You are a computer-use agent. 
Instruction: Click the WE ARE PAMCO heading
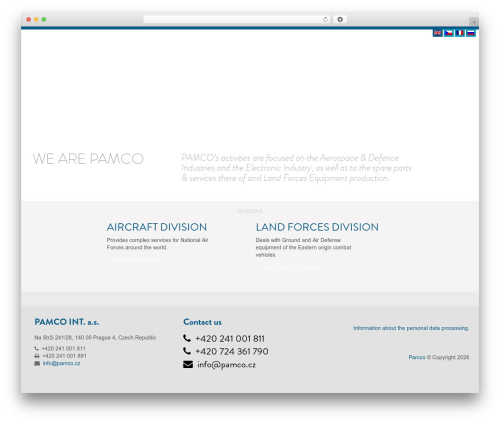88,159
